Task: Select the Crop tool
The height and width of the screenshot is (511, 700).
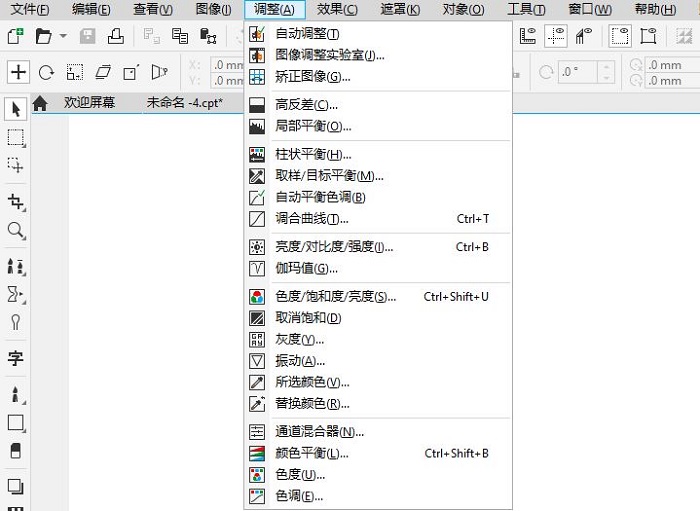Action: [16, 202]
